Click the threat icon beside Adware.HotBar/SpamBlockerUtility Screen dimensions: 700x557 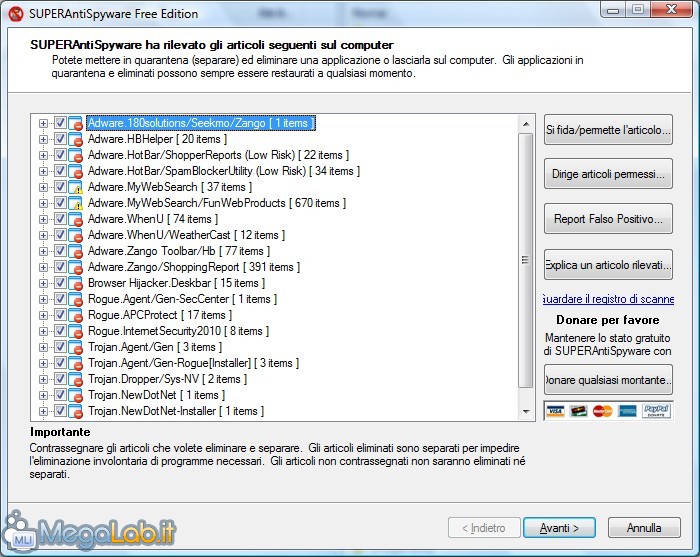pyautogui.click(x=75, y=171)
